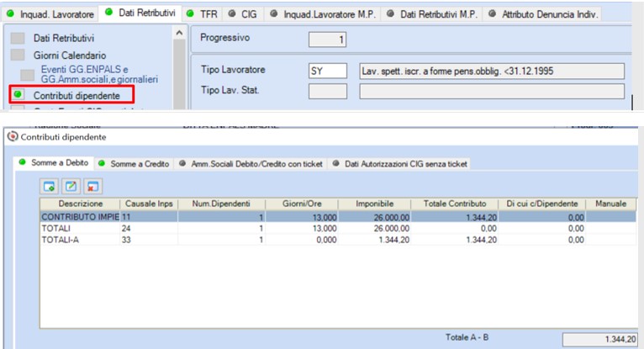Screen dimensions: 644x349
Task: Click the add new record toolbar icon
Action: (x=49, y=187)
